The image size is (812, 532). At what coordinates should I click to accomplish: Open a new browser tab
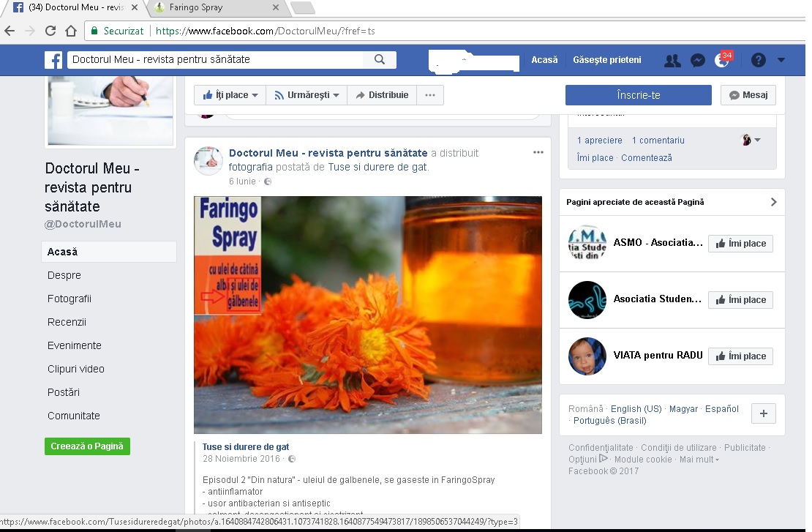click(302, 7)
